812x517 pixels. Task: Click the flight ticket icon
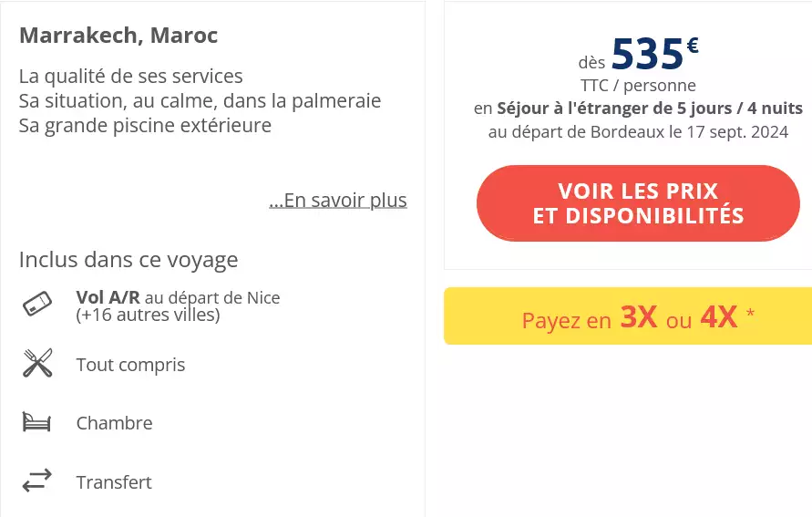(x=37, y=305)
